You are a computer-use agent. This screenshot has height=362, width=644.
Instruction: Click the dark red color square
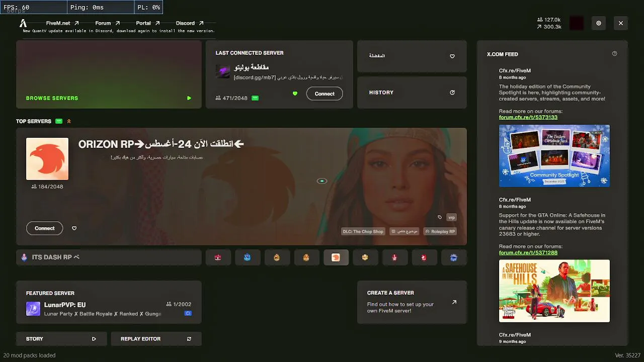pyautogui.click(x=577, y=23)
